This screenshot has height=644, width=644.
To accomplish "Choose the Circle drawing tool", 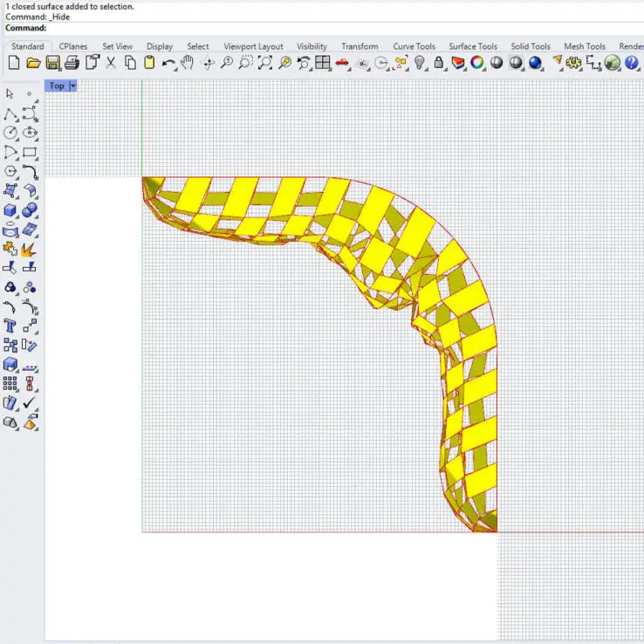I will pos(10,133).
